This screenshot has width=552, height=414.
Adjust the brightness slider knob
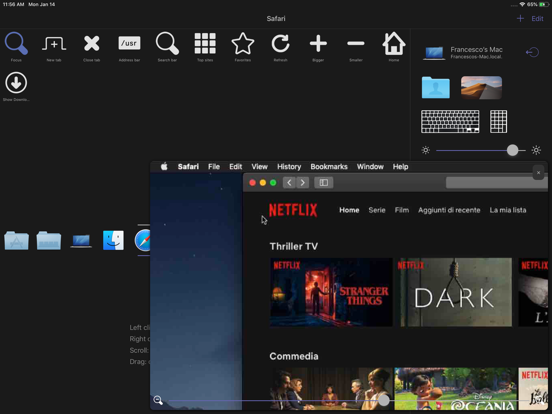tap(513, 150)
